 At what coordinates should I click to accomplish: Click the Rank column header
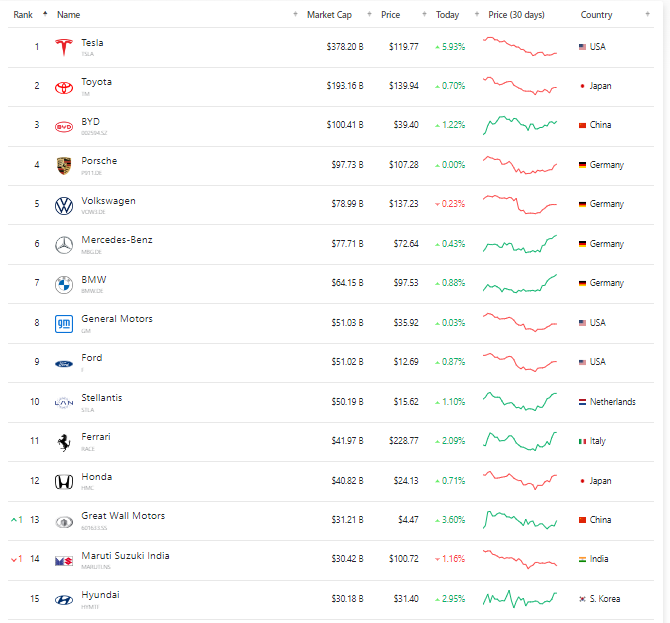click(23, 15)
